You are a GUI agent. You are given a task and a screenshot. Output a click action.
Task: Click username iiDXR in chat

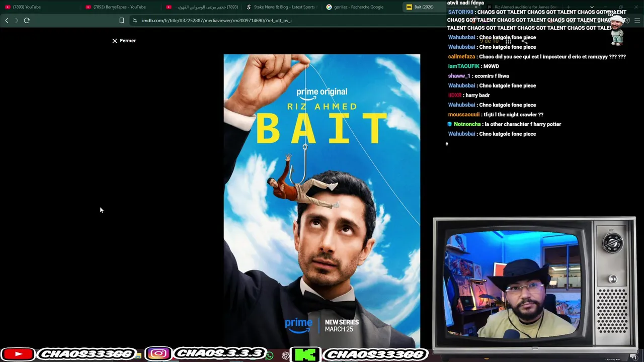tap(454, 95)
